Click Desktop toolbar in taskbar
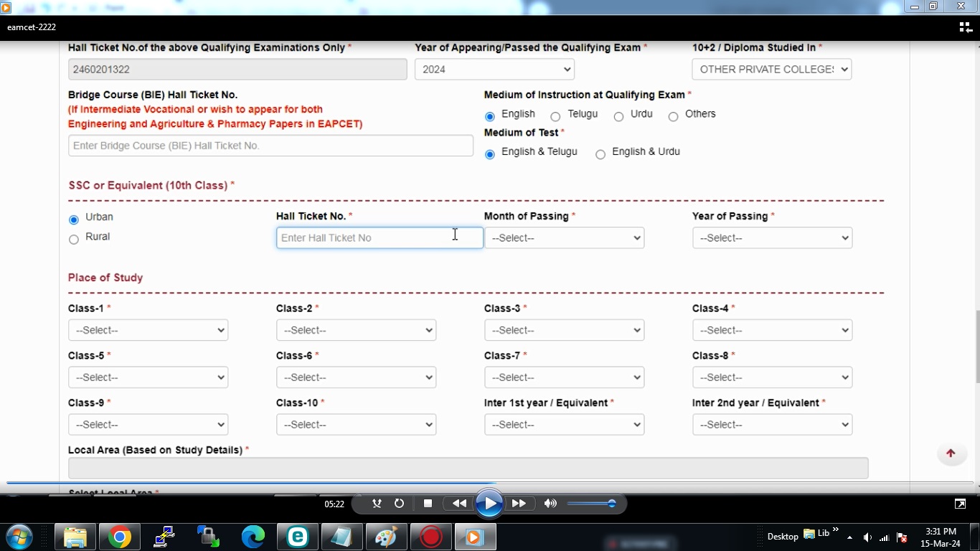The image size is (980, 551). pos(782,537)
